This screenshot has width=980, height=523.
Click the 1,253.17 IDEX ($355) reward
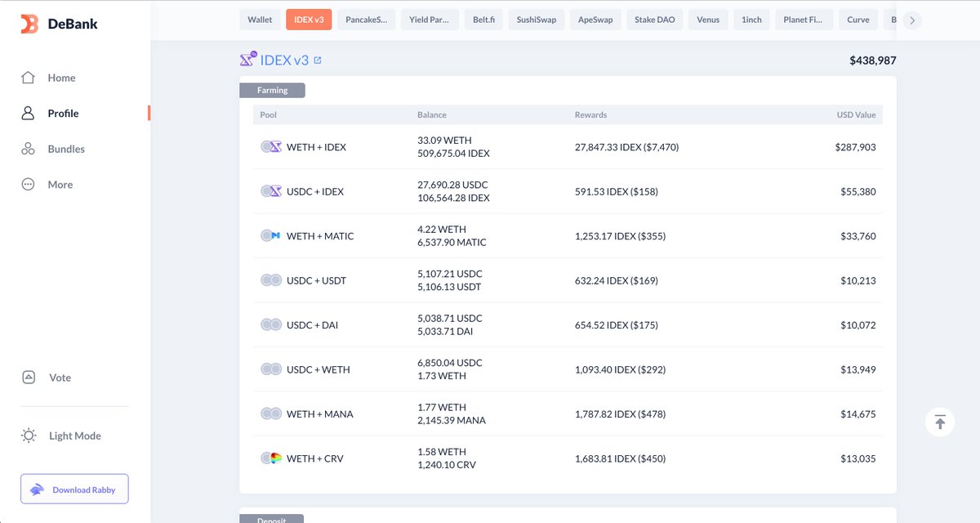point(620,236)
